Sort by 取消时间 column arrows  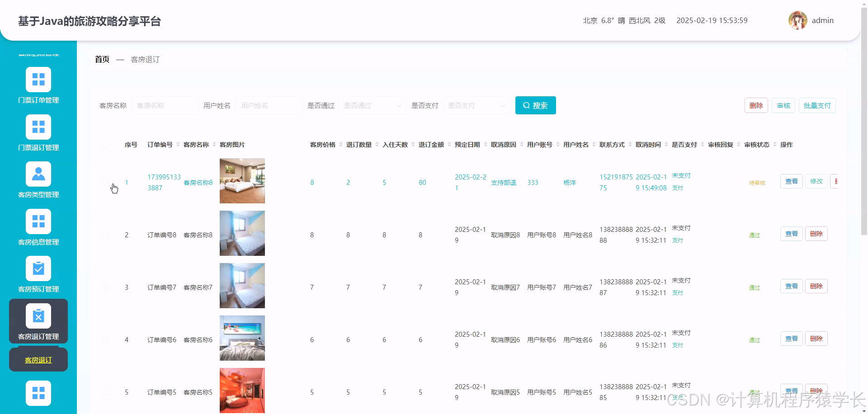click(666, 145)
